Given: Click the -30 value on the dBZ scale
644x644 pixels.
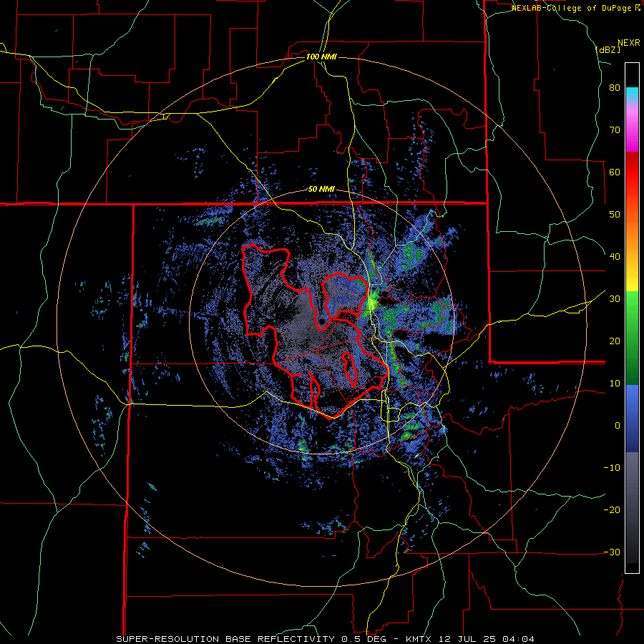Looking at the screenshot, I should point(612,552).
